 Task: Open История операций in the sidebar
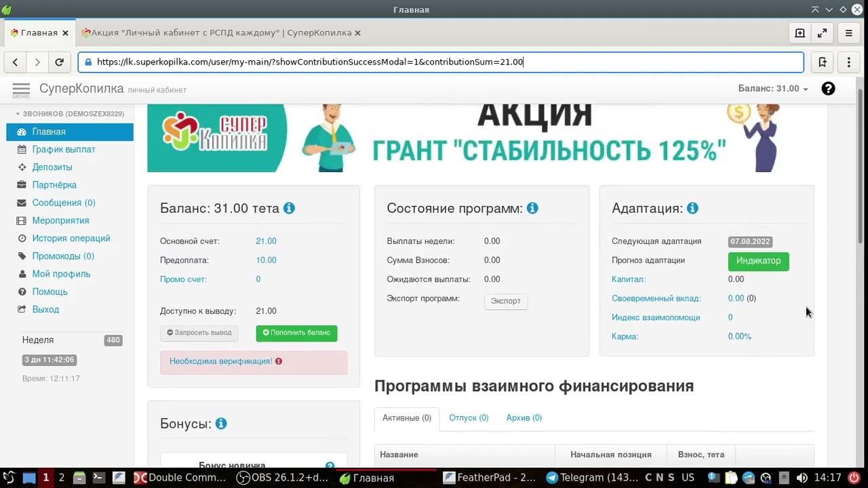(70, 239)
